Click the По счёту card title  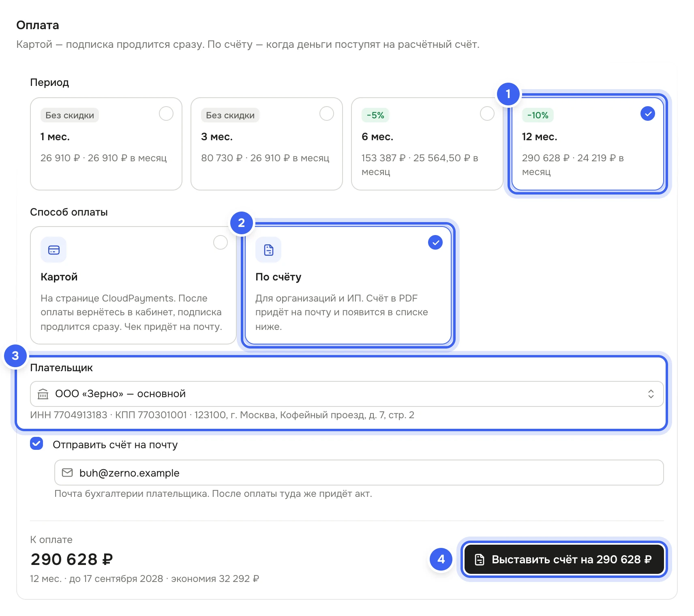(x=278, y=277)
